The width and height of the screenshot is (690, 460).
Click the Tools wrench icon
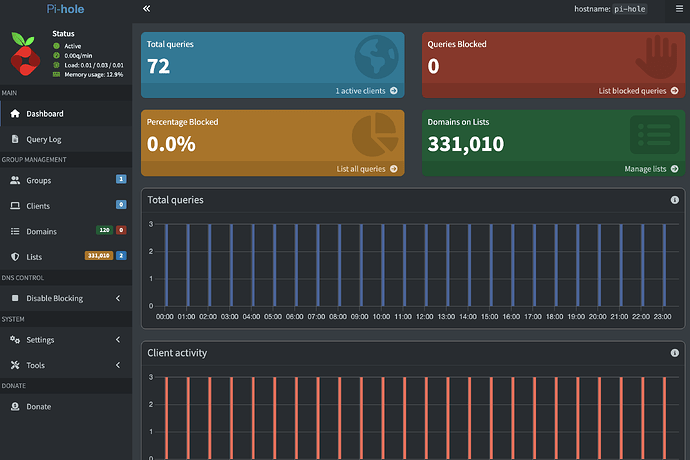point(15,365)
